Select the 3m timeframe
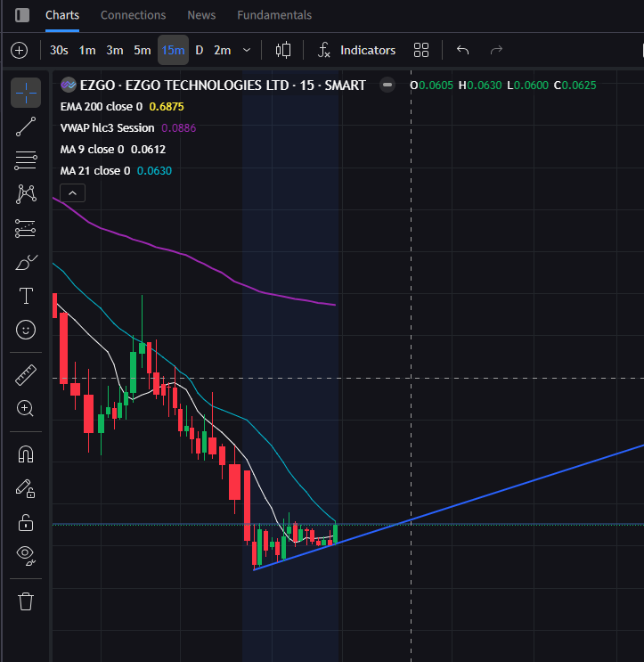The image size is (644, 662). point(114,50)
